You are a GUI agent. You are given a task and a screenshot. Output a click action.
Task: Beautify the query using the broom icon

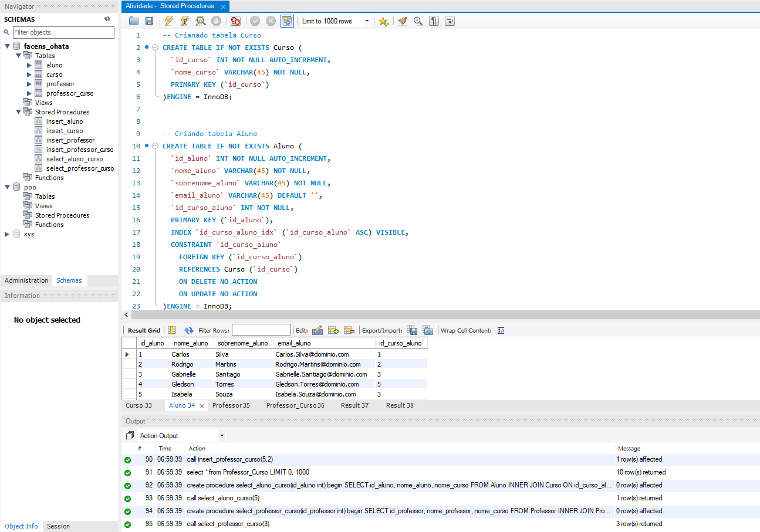tap(401, 21)
